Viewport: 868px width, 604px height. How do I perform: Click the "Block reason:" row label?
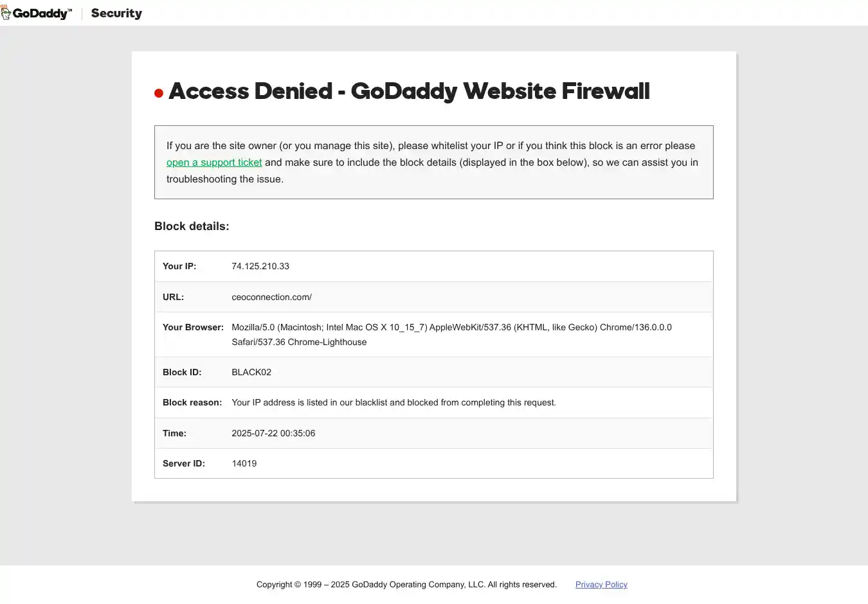192,403
